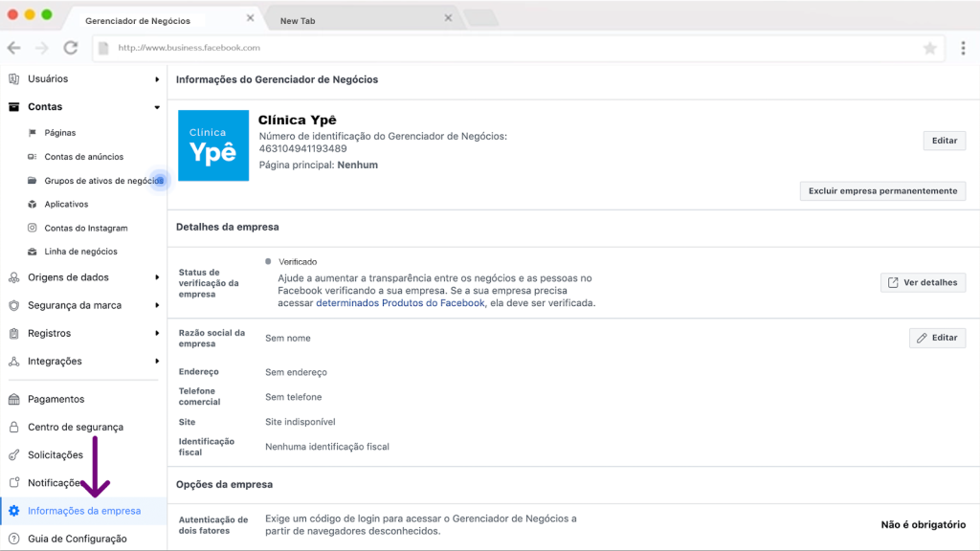Click Excluir empresa permanentemente button
The width and height of the screenshot is (980, 551).
pyautogui.click(x=882, y=190)
